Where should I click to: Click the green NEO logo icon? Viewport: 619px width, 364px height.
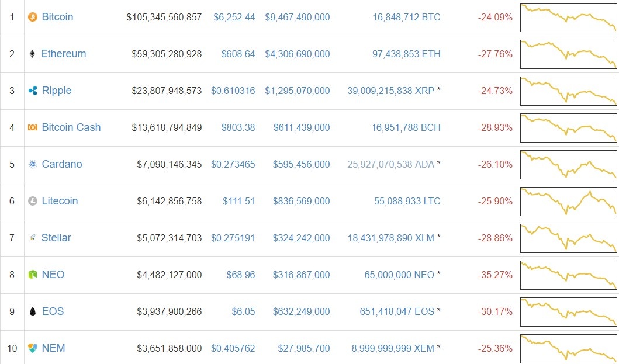click(33, 275)
